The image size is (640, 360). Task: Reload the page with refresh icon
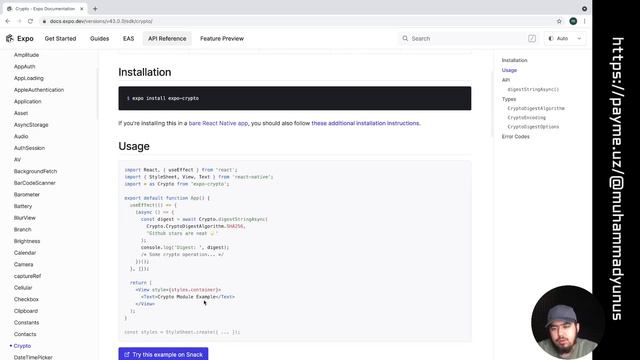30,21
